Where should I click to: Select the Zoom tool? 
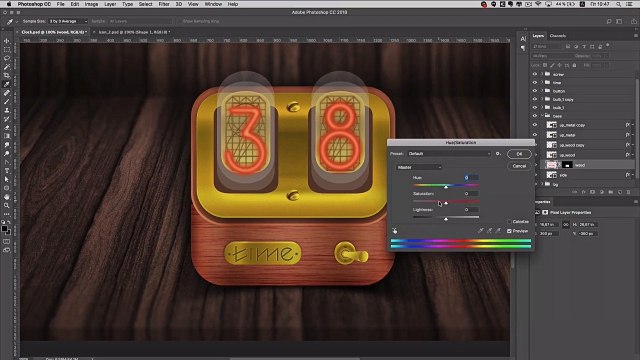(x=7, y=205)
